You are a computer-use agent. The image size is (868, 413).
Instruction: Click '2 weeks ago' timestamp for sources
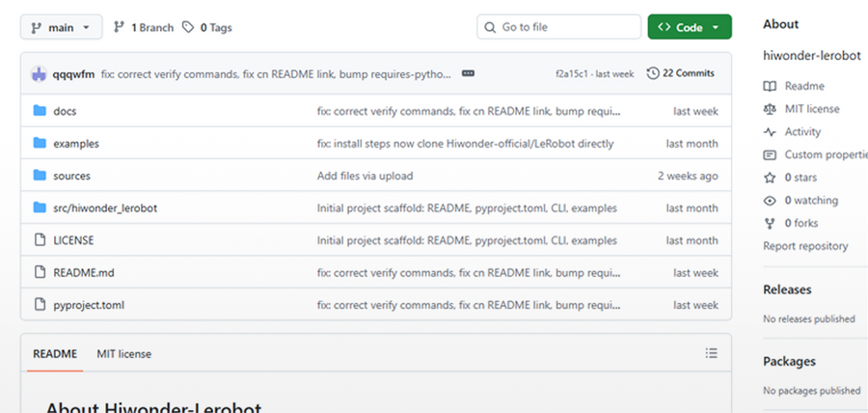pos(688,176)
